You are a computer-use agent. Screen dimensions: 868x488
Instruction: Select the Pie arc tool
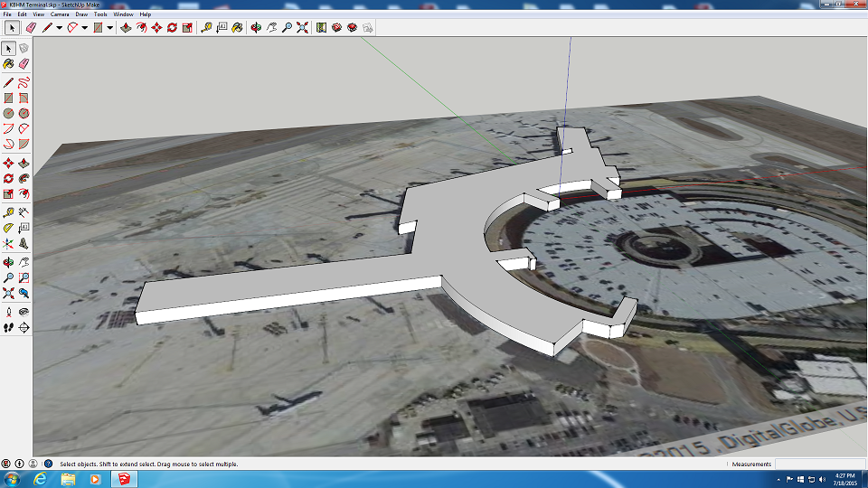[x=24, y=145]
